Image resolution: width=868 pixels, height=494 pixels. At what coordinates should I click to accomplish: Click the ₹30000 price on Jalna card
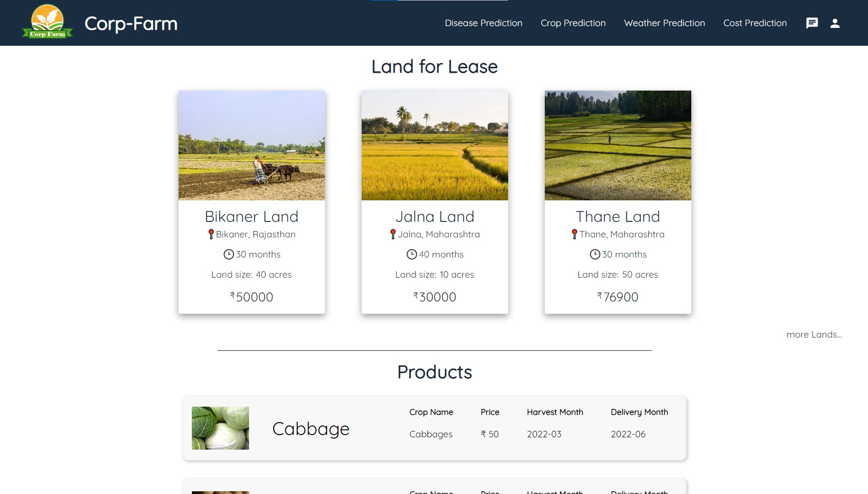(x=435, y=297)
